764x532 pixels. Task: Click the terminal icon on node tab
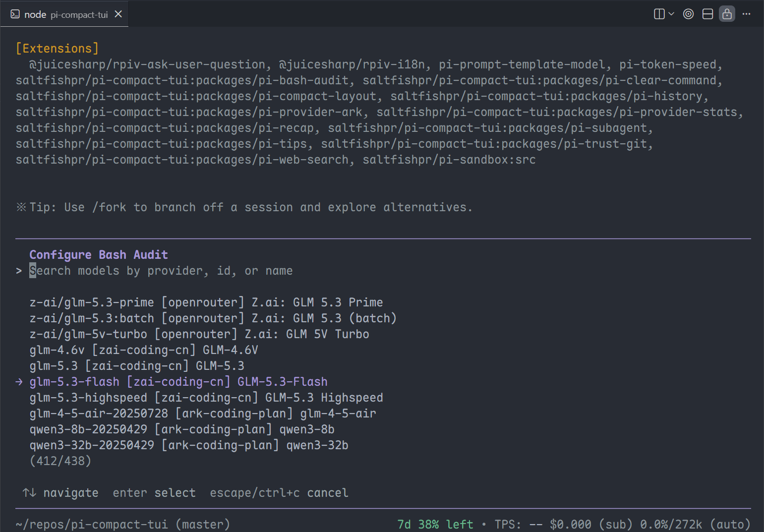(15, 14)
